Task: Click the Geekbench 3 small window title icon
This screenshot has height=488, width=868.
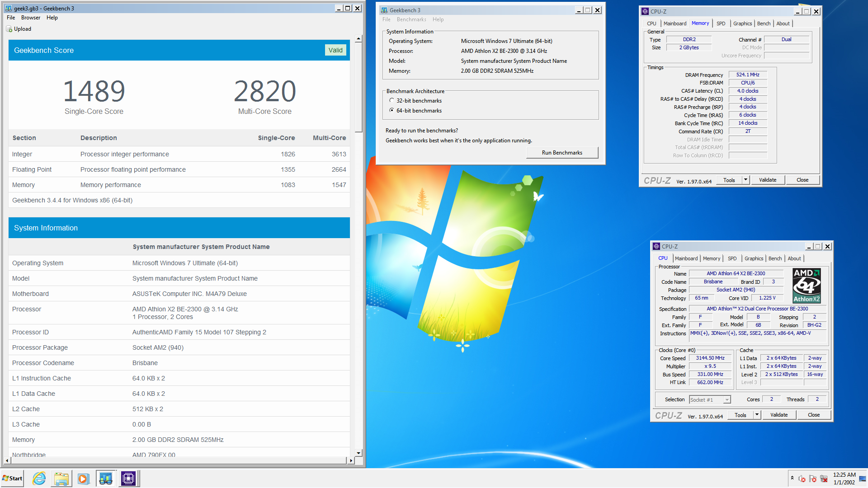Action: pyautogui.click(x=384, y=10)
